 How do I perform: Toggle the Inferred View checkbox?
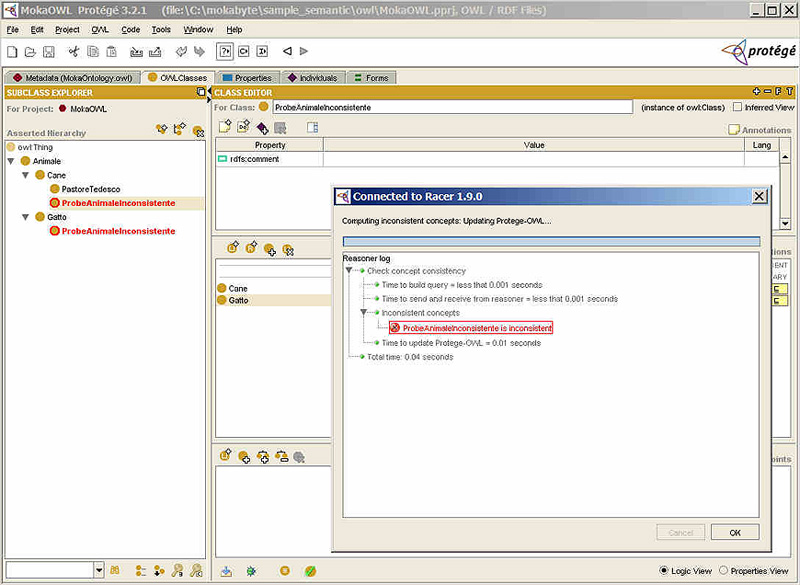pos(737,107)
